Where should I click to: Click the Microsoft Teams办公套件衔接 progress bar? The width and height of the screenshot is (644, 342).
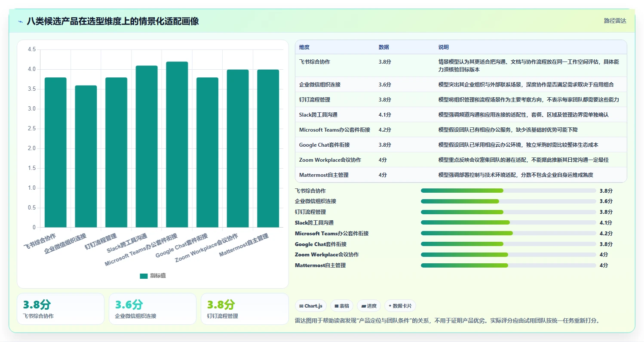(x=508, y=233)
